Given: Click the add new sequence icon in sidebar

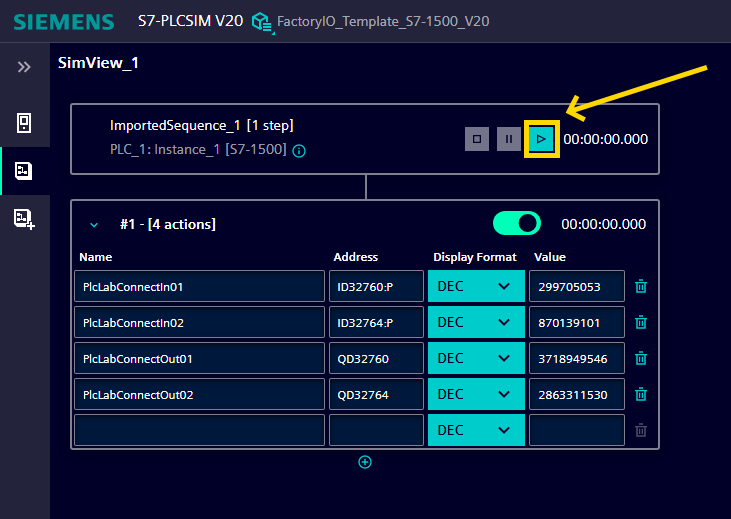Looking at the screenshot, I should point(25,219).
